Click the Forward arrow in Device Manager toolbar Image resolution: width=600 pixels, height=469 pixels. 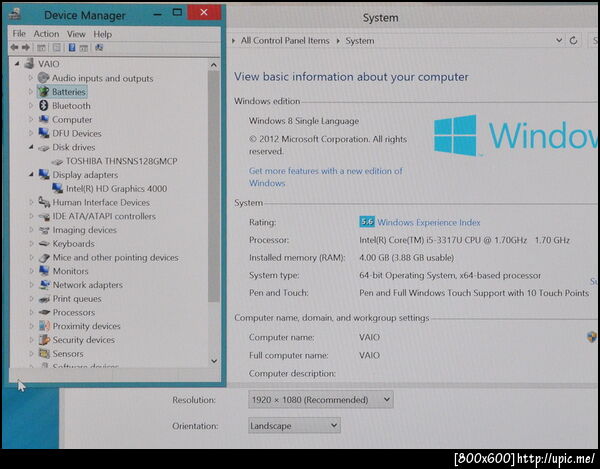click(26, 47)
